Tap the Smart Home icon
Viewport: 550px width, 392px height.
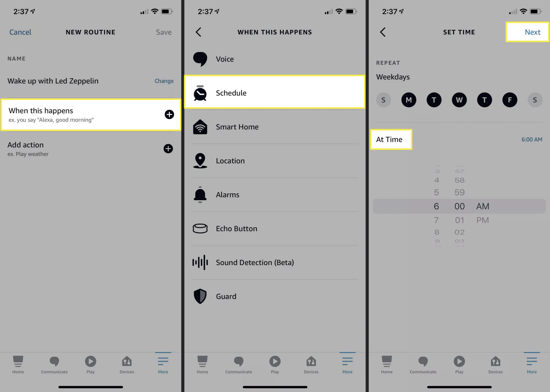[x=200, y=126]
